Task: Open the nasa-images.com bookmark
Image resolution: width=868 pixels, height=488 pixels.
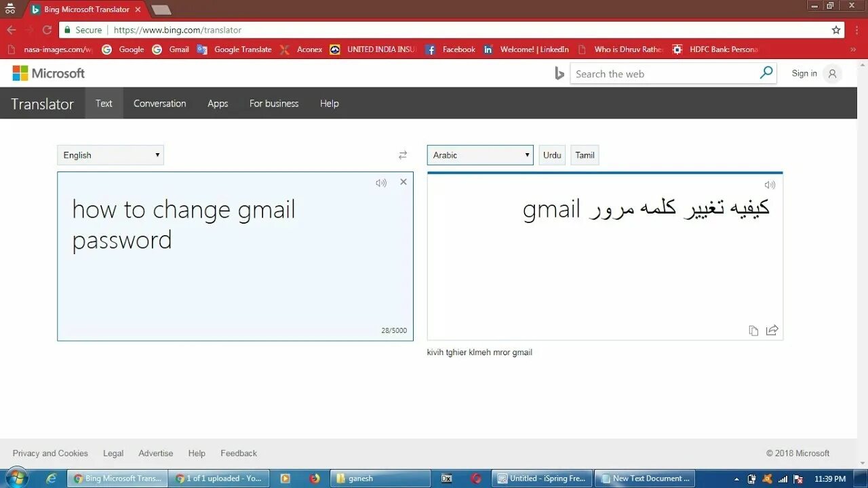Action: coord(50,49)
